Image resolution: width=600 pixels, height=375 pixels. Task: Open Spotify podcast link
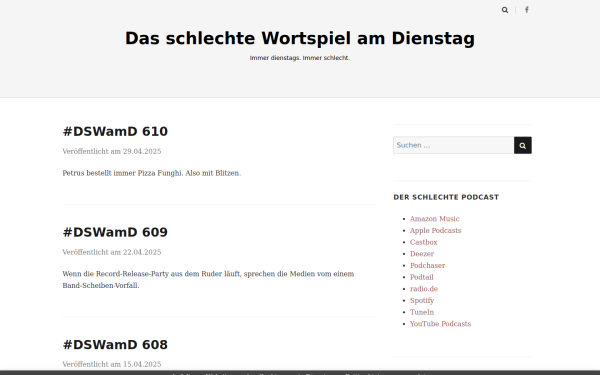coord(422,300)
